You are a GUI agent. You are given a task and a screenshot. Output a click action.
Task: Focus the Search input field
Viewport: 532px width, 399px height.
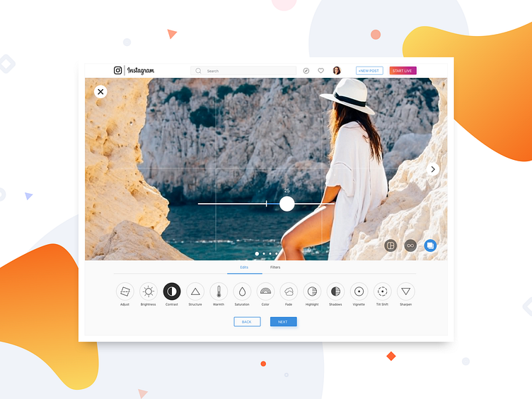click(x=243, y=71)
